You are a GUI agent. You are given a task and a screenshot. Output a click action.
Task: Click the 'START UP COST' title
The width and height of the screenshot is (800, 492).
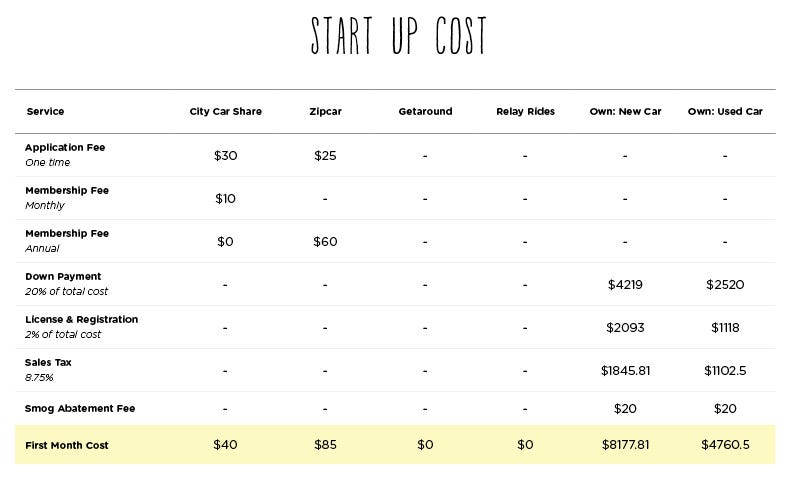(398, 36)
